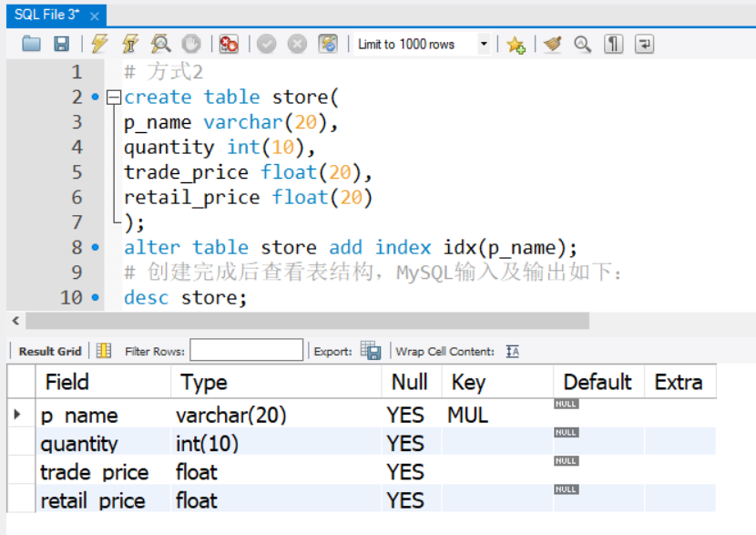Image resolution: width=756 pixels, height=535 pixels.
Task: Toggle word wrap icon in toolbar
Action: coord(644,44)
